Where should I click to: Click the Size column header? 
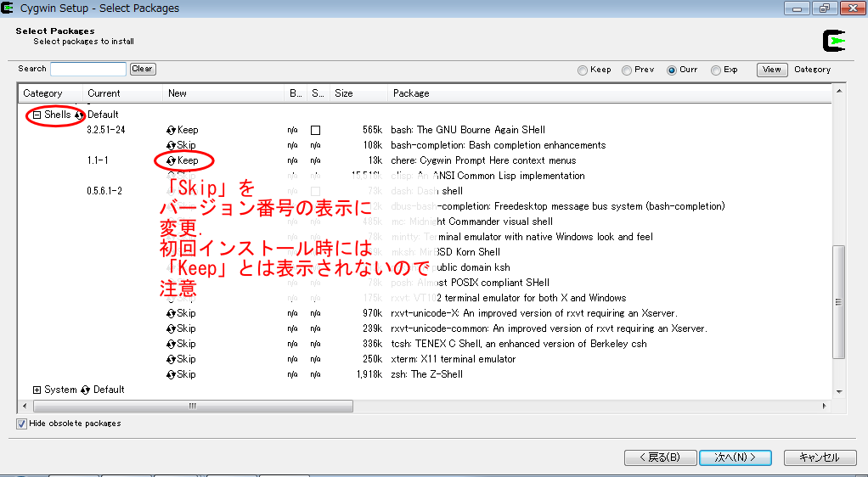click(x=358, y=93)
